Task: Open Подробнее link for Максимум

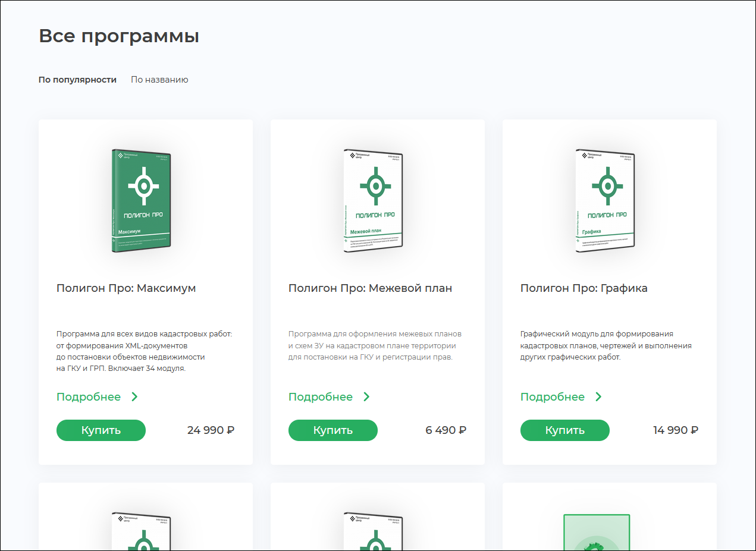Action: (x=89, y=397)
